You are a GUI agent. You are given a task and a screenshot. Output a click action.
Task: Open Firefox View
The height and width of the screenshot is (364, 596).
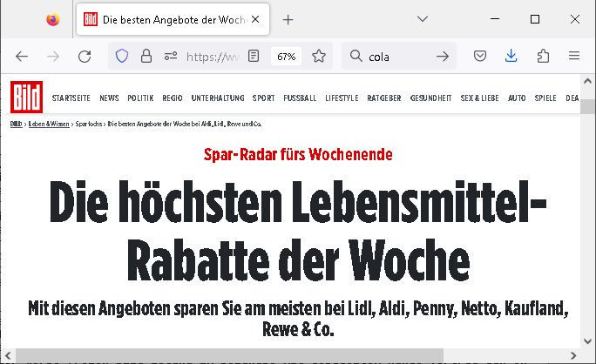click(53, 19)
